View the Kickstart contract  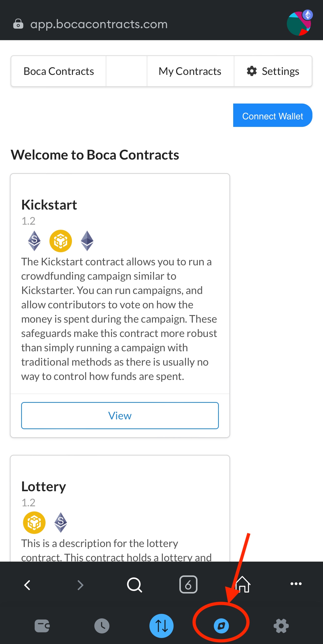click(x=120, y=415)
